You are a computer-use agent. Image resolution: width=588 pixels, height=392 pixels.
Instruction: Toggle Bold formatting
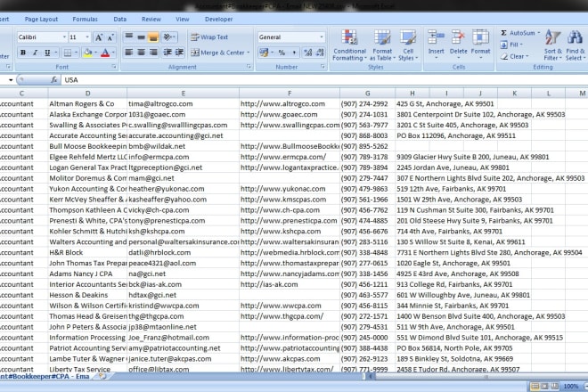click(x=23, y=53)
